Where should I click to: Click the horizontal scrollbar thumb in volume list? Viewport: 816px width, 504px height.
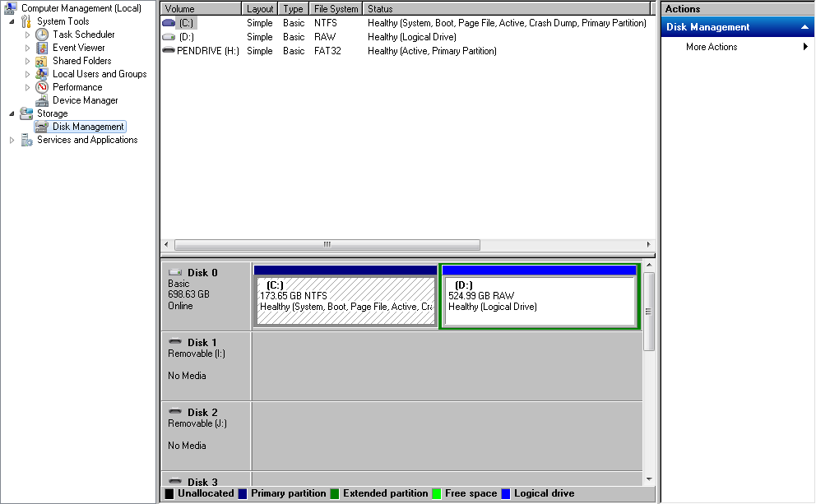327,244
